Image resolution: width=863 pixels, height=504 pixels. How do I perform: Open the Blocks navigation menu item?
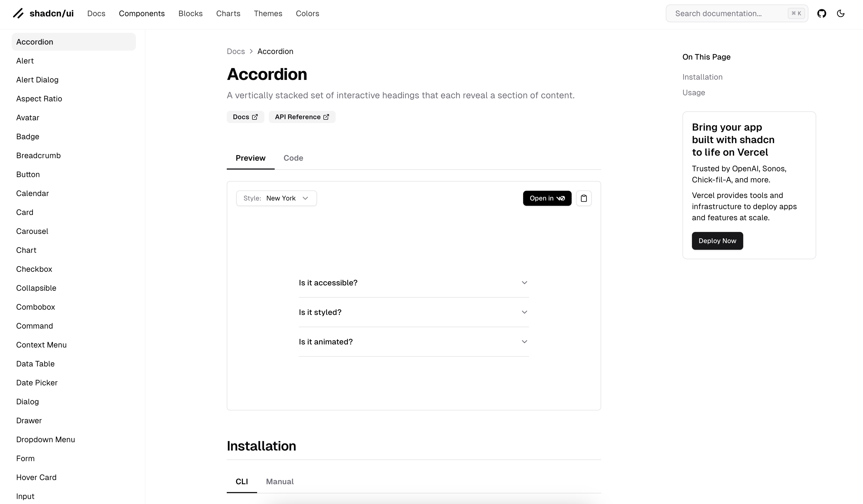pos(191,13)
